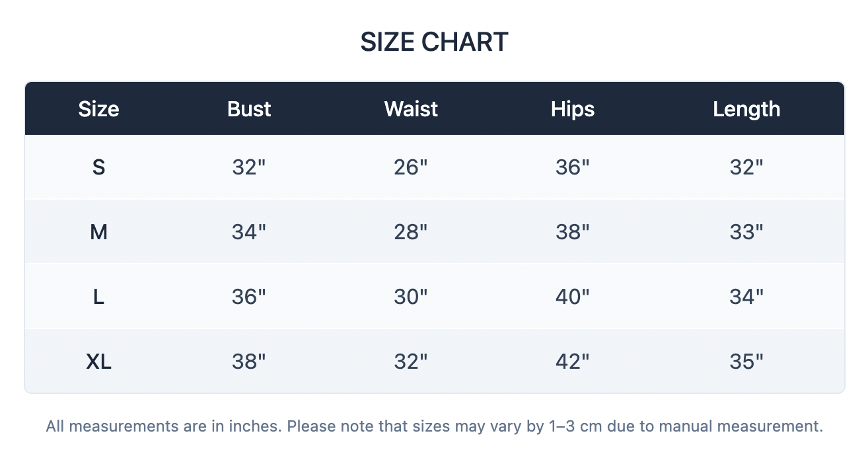Click the 26" waist value for S

411,167
